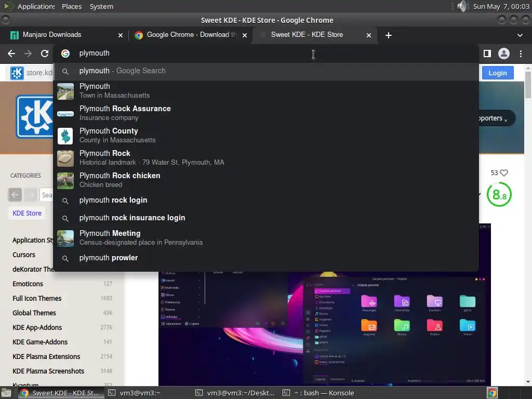The width and height of the screenshot is (532, 399).
Task: Open the Applications menu in top panel
Action: 30,6
